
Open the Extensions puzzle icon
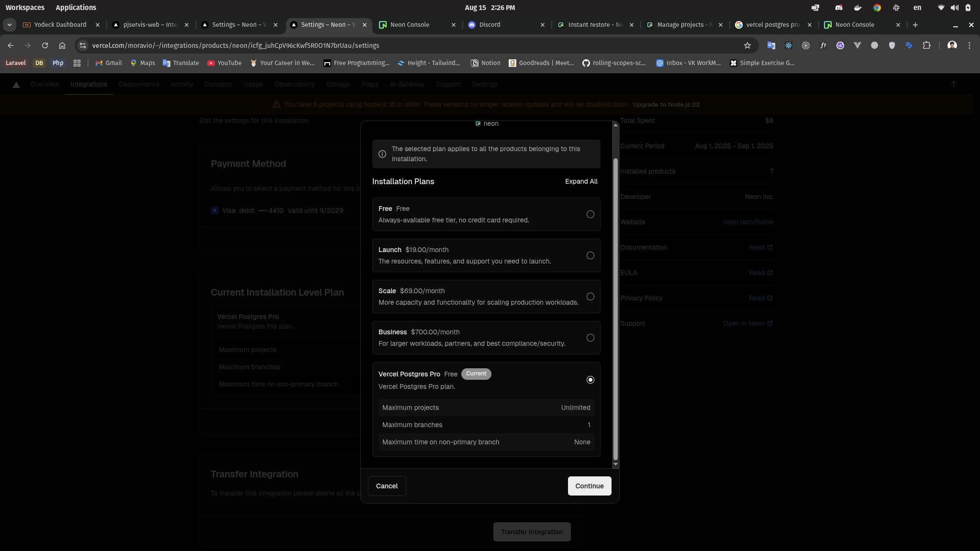click(927, 45)
